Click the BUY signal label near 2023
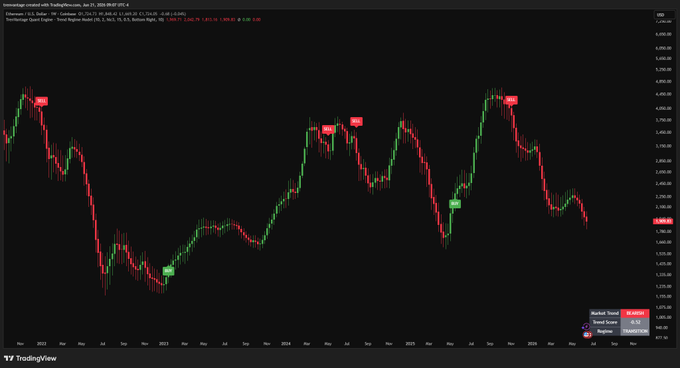 coord(168,271)
